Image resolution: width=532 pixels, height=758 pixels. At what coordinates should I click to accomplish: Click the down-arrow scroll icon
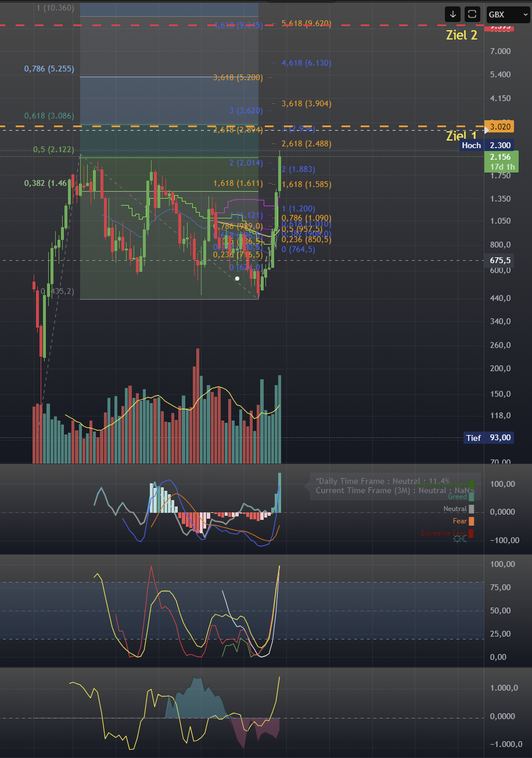click(453, 14)
